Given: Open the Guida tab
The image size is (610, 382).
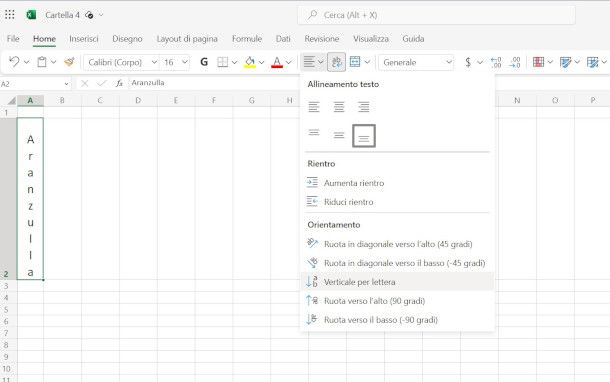Looking at the screenshot, I should 413,39.
